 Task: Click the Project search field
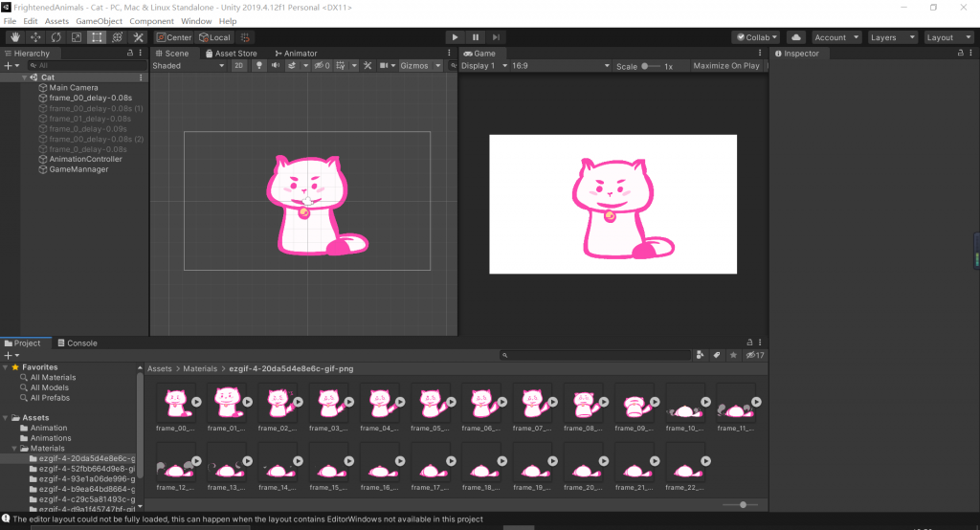coord(595,355)
